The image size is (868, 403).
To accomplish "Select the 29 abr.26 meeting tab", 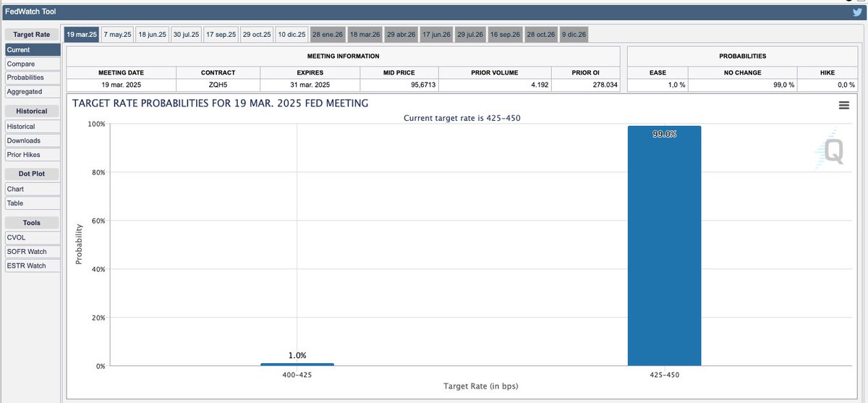I will pos(401,35).
